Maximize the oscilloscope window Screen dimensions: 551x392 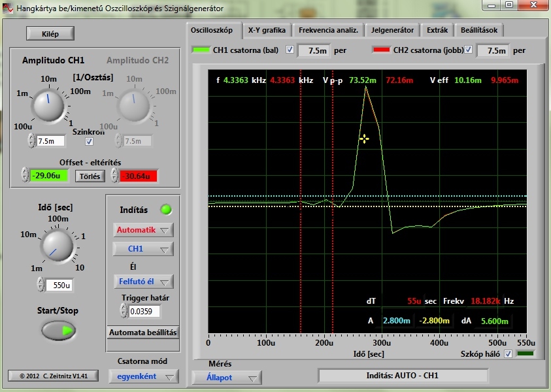(509, 5)
